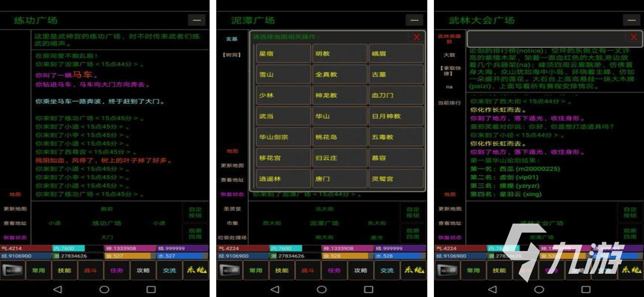Screen dimensions: 644x297
Task: Tap 大鼓 in 武林大会广场 sidebar
Action: [449, 55]
